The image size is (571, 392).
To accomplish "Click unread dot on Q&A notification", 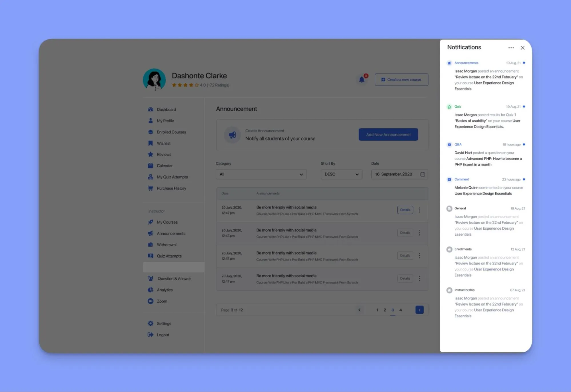I will [x=524, y=144].
